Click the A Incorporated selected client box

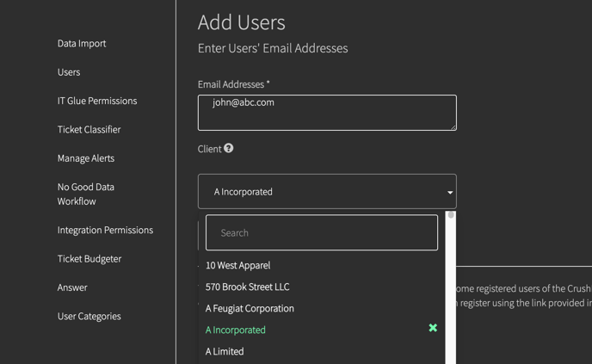[x=327, y=191]
